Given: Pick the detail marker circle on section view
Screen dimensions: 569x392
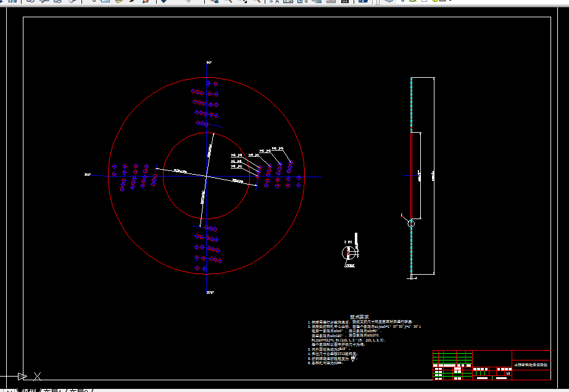Looking at the screenshot, I should (x=411, y=223).
